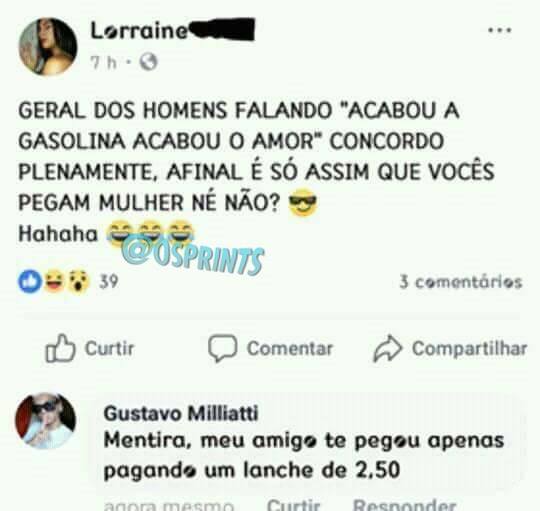Open Lorraine's profile picture
Screen dimensions: 540x511
[48, 46]
